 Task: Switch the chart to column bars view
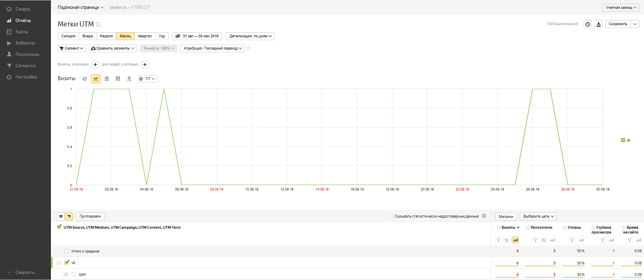point(118,79)
